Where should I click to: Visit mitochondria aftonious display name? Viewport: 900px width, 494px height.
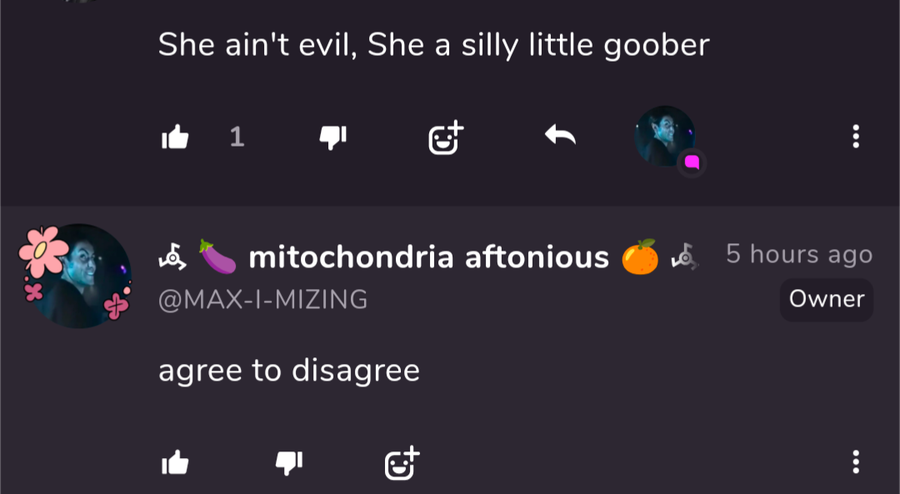[x=428, y=257]
